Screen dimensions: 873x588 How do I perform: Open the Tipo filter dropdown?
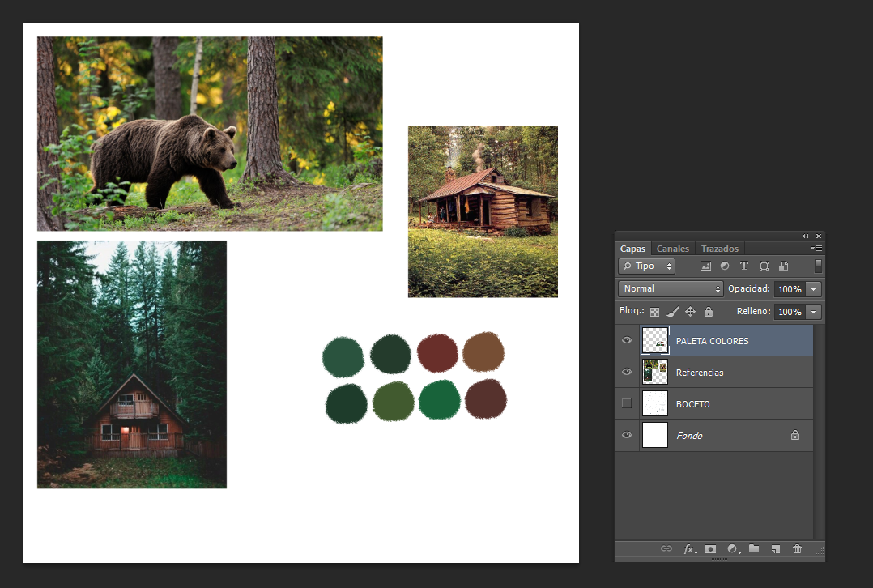point(646,266)
